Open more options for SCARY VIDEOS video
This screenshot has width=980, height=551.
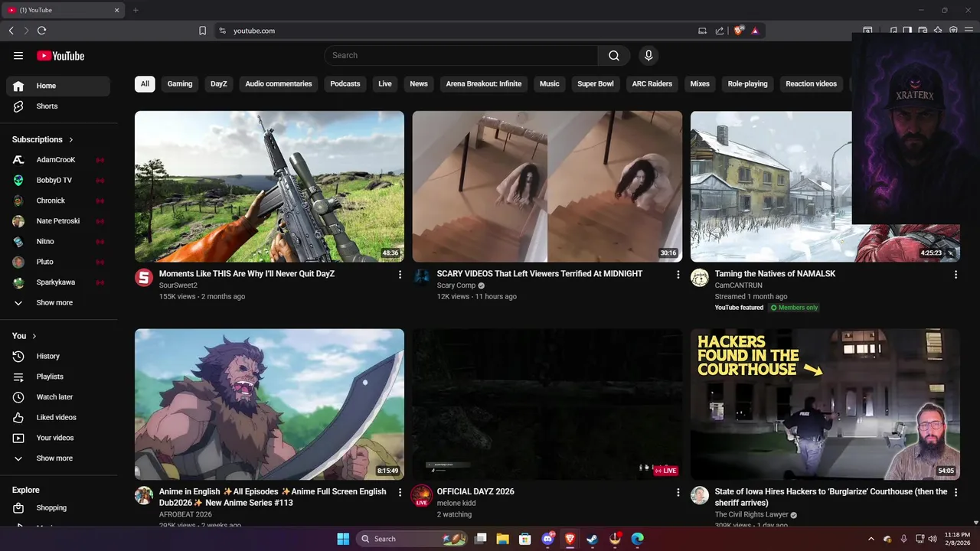pyautogui.click(x=678, y=274)
